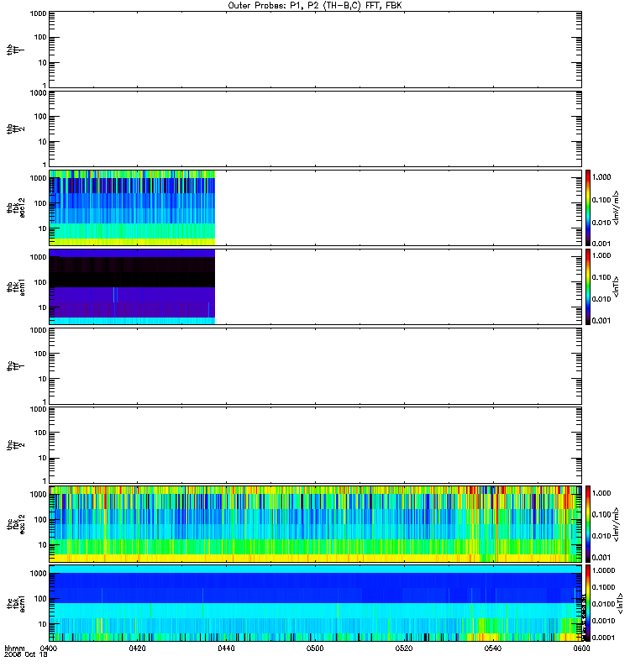Click the 0540 time axis label
Image resolution: width=630 pixels, height=672 pixels.
point(493,648)
